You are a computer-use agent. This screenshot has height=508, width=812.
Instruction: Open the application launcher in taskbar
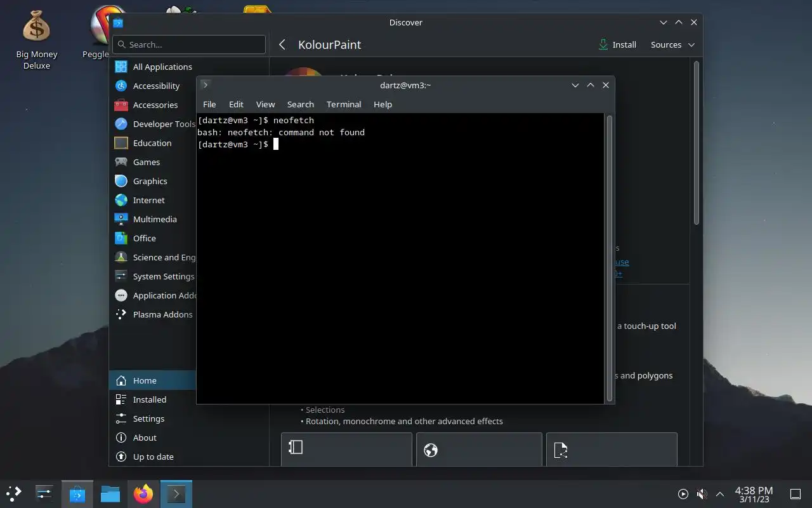tap(14, 493)
